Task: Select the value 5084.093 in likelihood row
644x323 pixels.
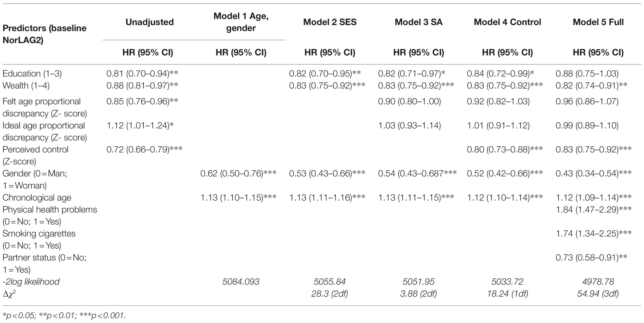Action: pos(241,282)
